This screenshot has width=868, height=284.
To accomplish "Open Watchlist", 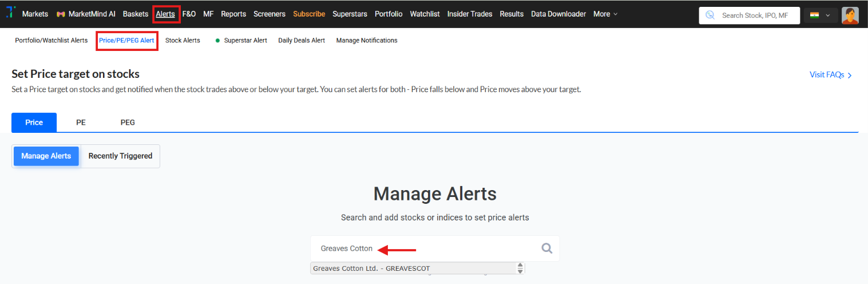I will [425, 14].
